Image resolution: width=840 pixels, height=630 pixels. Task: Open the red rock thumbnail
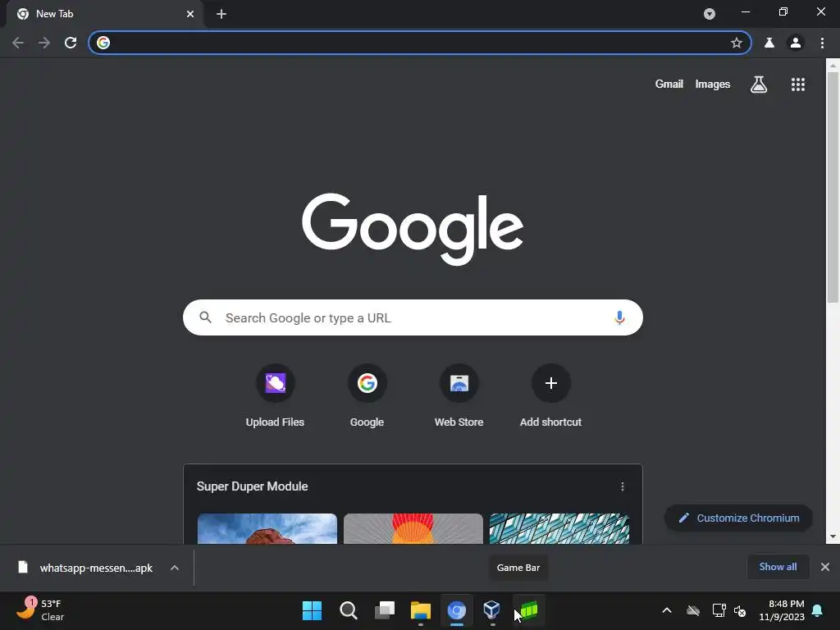(267, 529)
